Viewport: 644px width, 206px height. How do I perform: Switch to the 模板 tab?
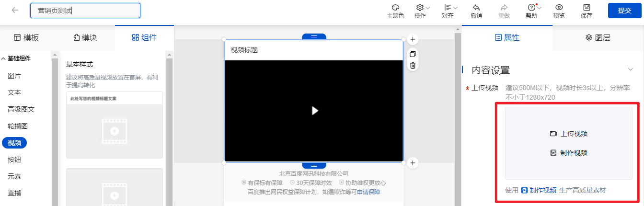(26, 38)
